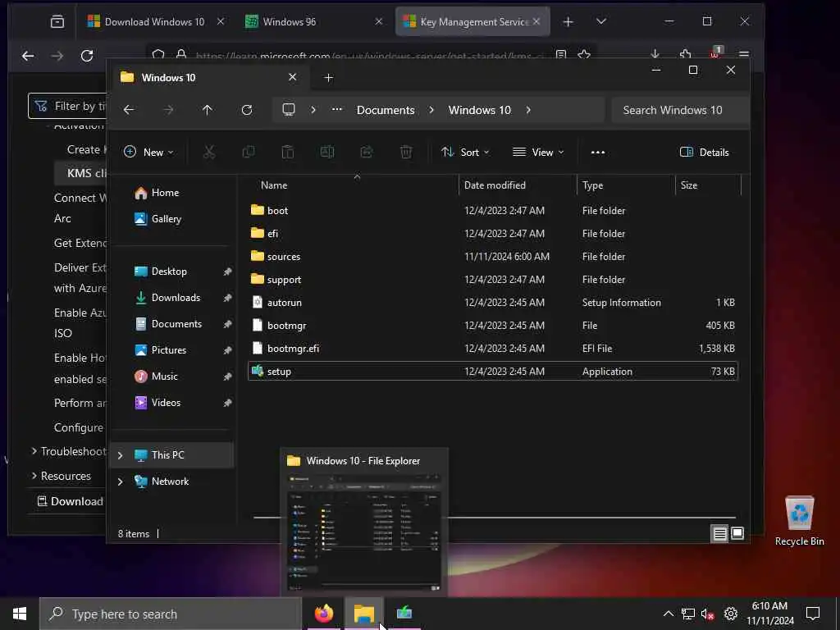Switch to Windows 96 browser tab
Viewport: 840px width, 630px height.
[313, 22]
